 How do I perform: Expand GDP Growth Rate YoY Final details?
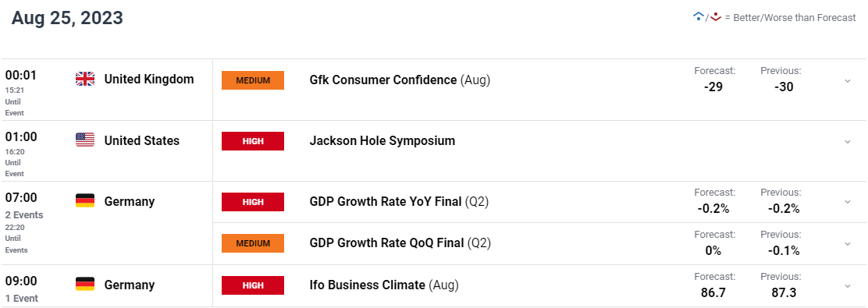[x=848, y=202]
